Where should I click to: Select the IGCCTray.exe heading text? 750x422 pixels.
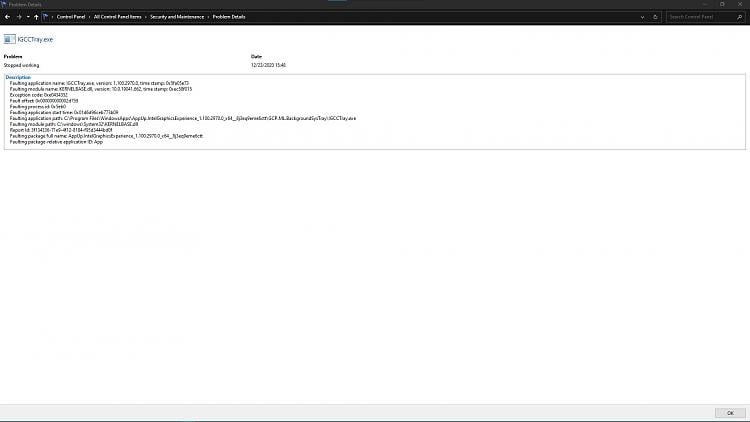coord(35,40)
